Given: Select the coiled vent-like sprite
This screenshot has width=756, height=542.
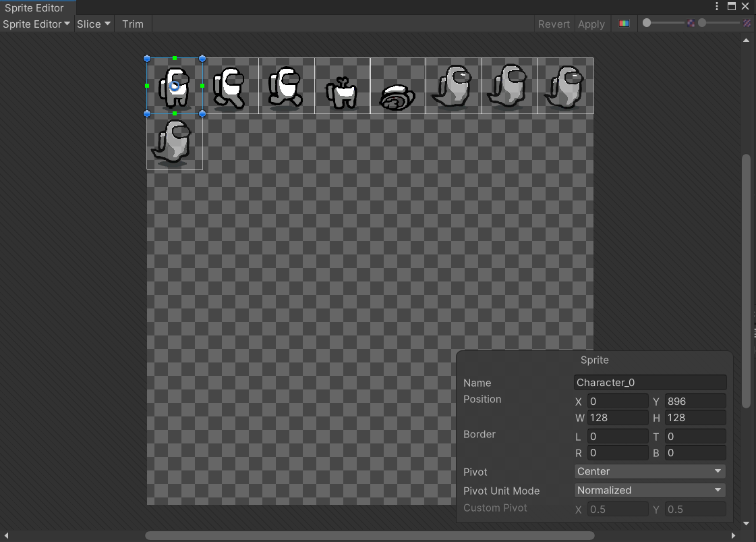Looking at the screenshot, I should (398, 86).
